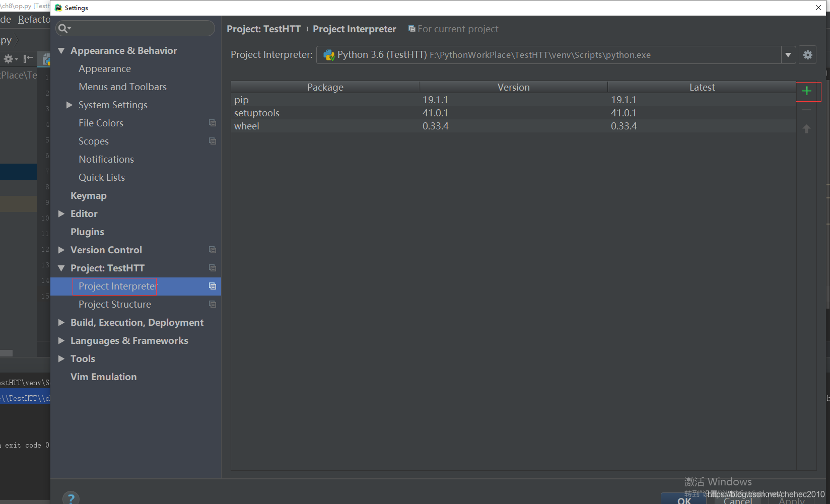The image size is (830, 504).
Task: Select the setuptools package row
Action: click(x=514, y=113)
